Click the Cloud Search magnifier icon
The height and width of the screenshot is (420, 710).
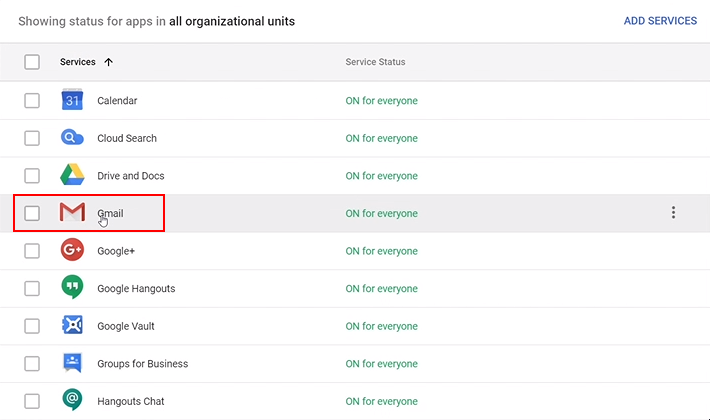click(x=72, y=138)
